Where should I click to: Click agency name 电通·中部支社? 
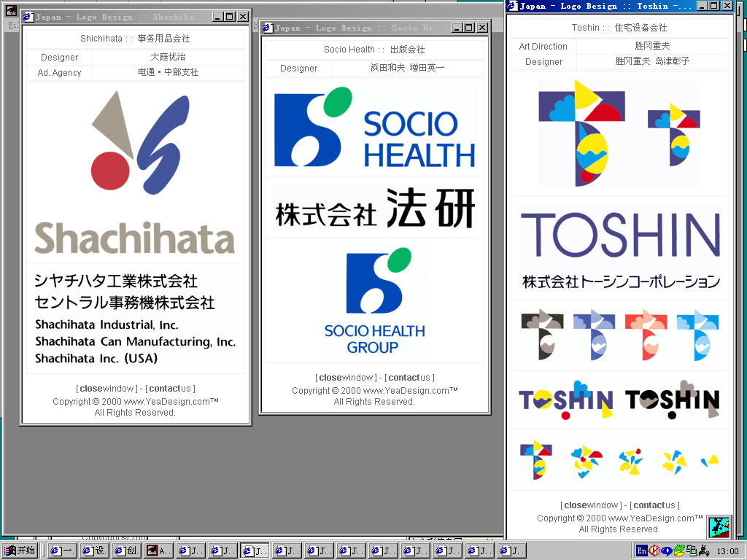point(169,72)
